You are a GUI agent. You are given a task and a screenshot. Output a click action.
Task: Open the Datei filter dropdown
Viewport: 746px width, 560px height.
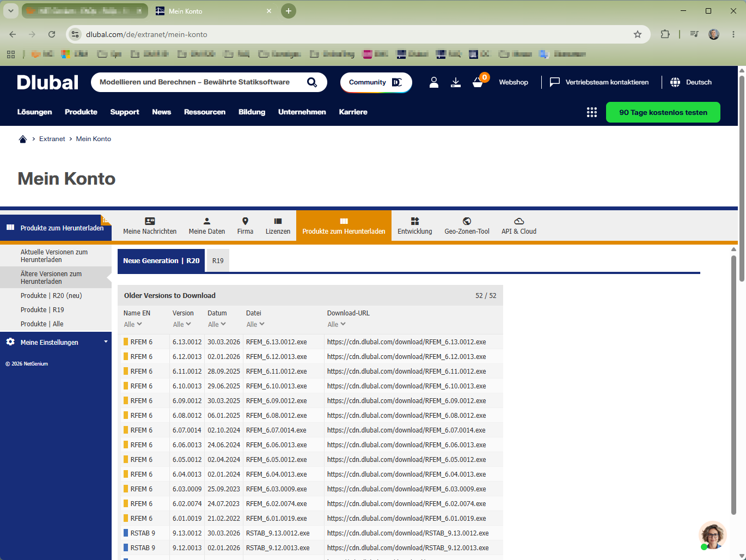tap(255, 325)
